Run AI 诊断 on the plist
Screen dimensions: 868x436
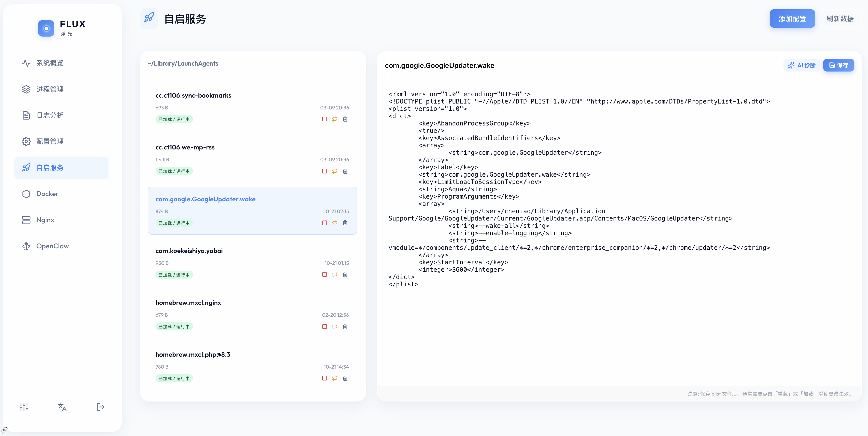802,65
